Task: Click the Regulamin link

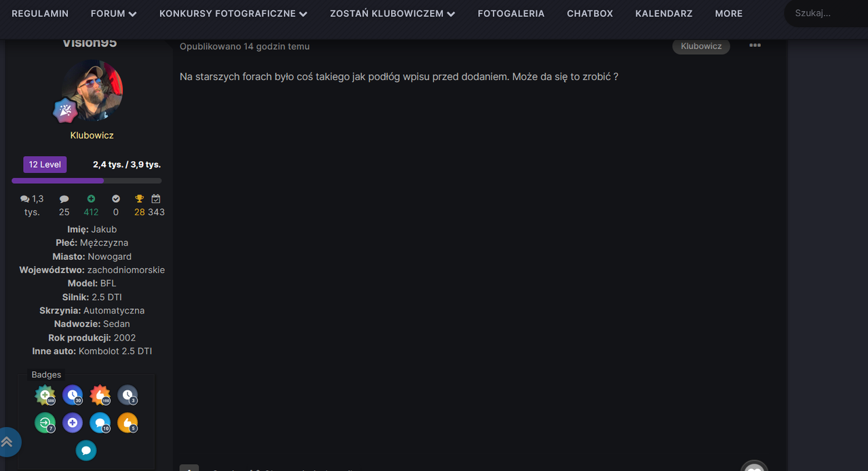Action: coord(40,14)
